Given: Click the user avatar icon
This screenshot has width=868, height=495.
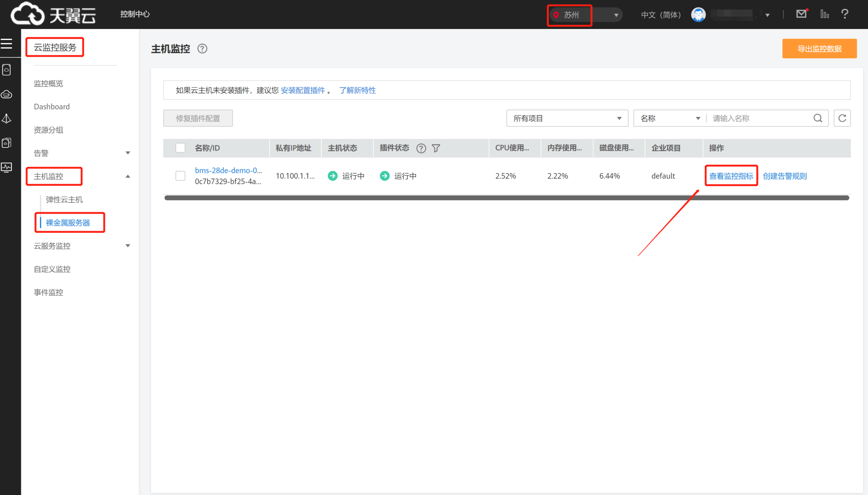Looking at the screenshot, I should [698, 15].
